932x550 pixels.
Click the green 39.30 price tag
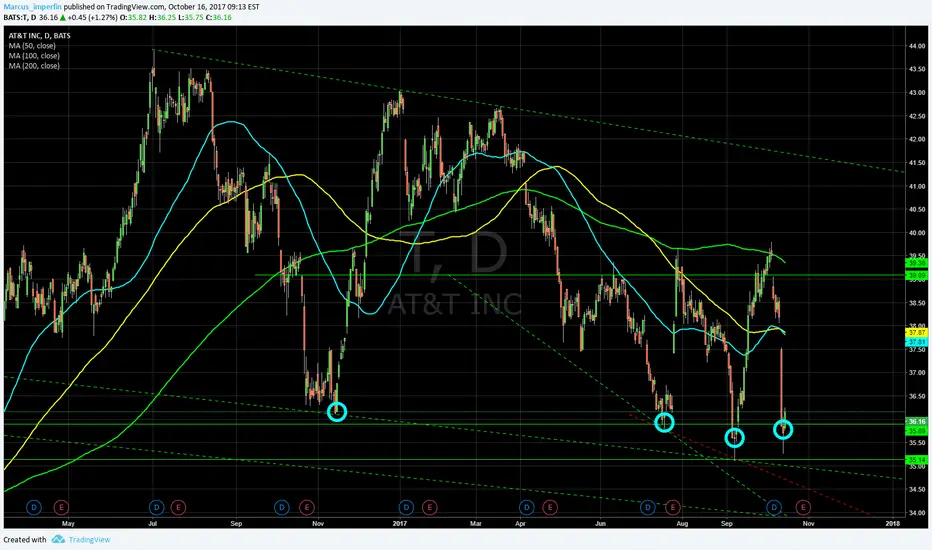916,263
